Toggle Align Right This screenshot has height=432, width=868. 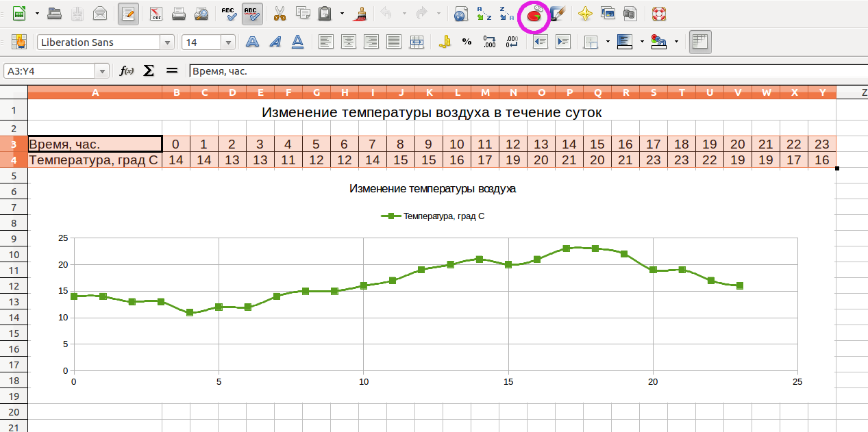click(371, 42)
